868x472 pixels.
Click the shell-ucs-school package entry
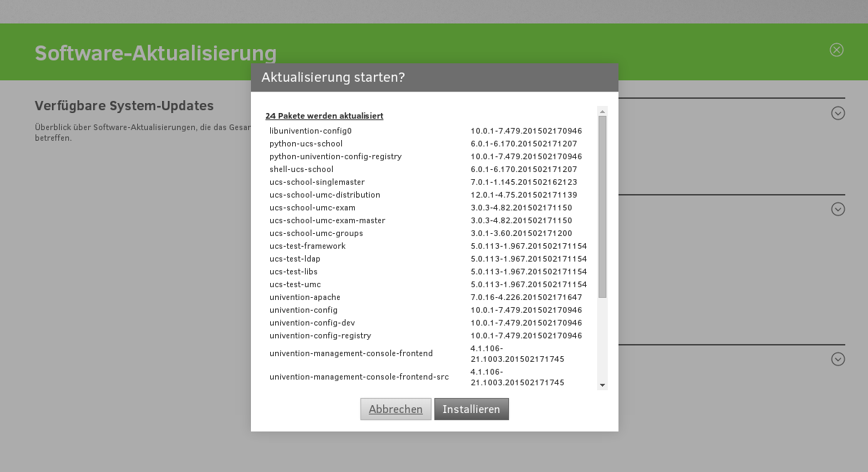point(301,169)
